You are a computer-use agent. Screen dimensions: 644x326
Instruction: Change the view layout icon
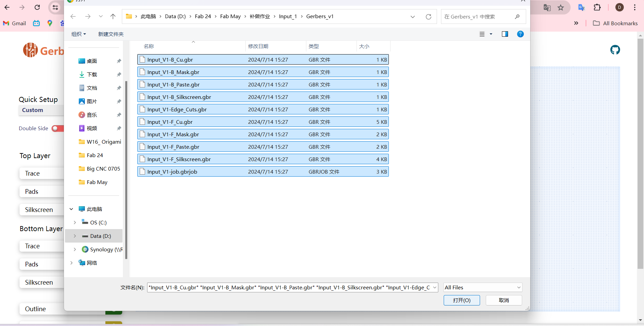pyautogui.click(x=482, y=34)
